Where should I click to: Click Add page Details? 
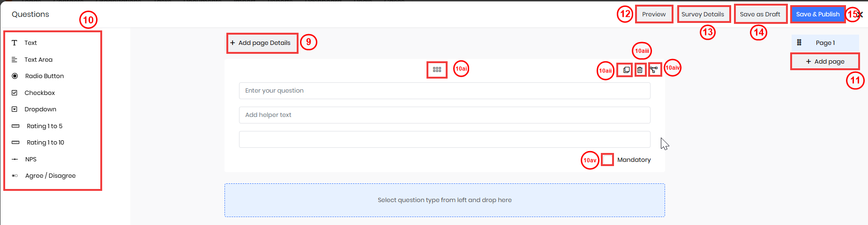[262, 43]
